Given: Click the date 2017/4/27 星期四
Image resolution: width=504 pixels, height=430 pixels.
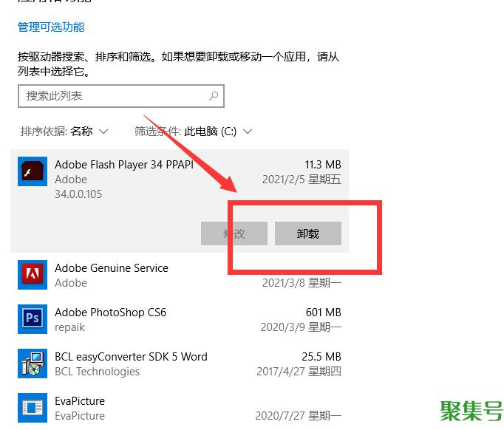Looking at the screenshot, I should [x=299, y=372].
